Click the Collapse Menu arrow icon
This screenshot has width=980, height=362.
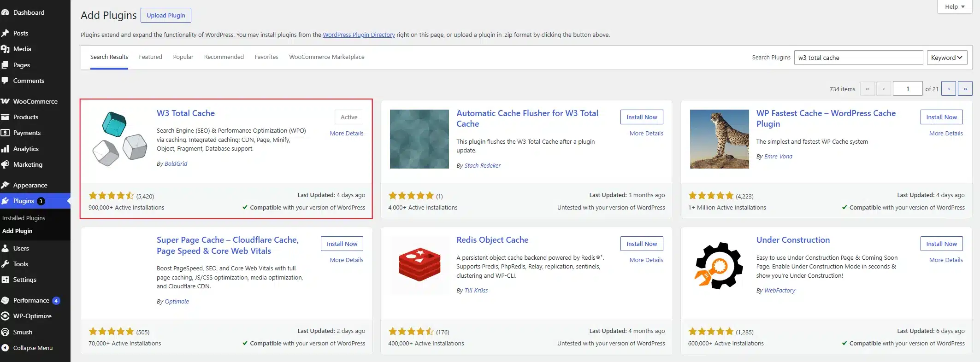coord(5,348)
